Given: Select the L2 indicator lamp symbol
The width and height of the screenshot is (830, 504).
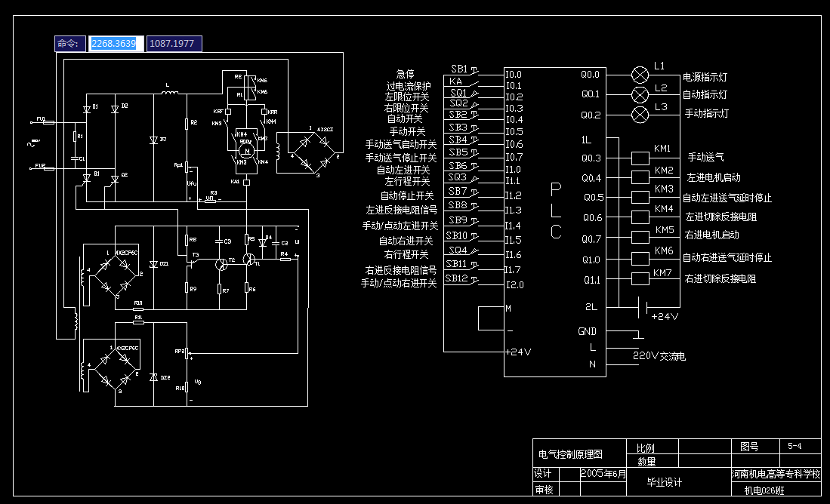Looking at the screenshot, I should click(x=640, y=95).
